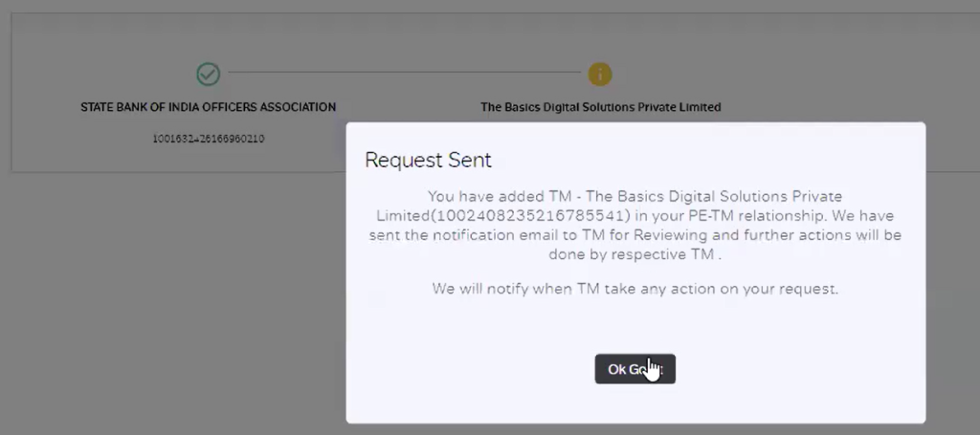This screenshot has width=980, height=435.
Task: Dismiss dialog with Ok Got it button
Action: point(635,369)
